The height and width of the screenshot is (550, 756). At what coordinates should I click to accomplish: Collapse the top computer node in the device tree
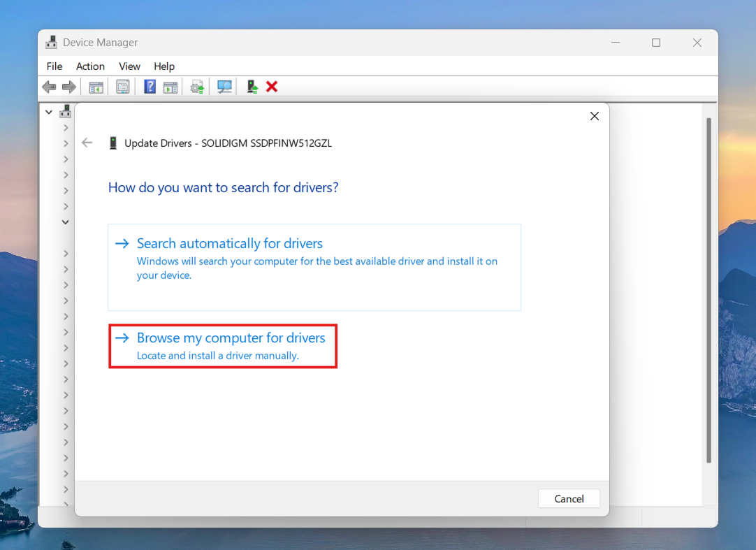[49, 111]
